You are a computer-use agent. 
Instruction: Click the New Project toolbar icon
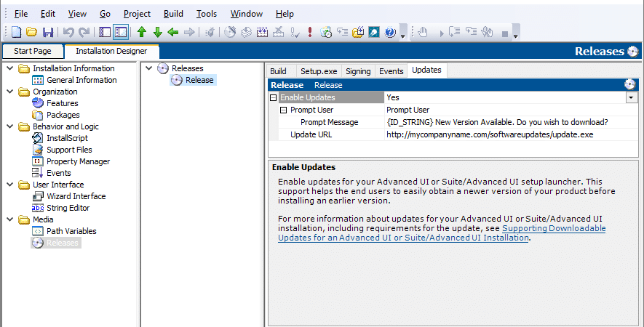[x=16, y=32]
